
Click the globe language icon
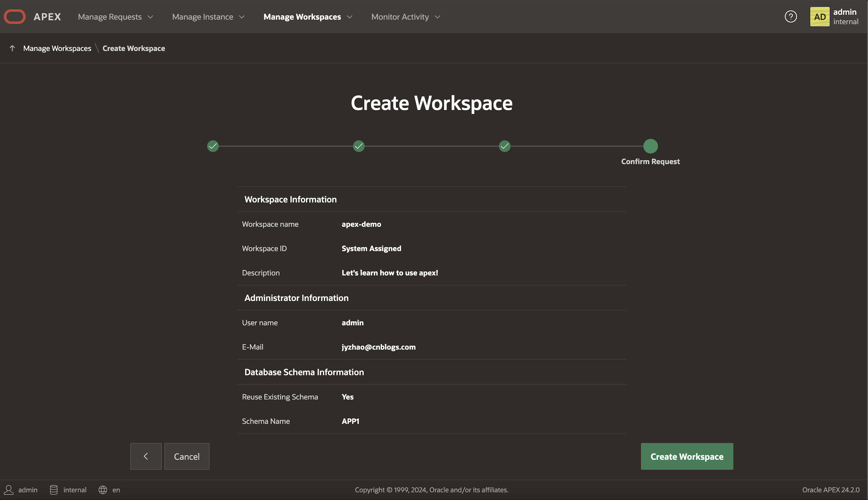103,490
